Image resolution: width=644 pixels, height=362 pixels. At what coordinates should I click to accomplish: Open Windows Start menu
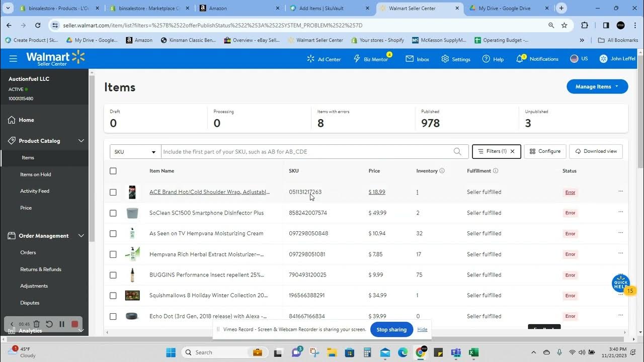[x=171, y=352]
